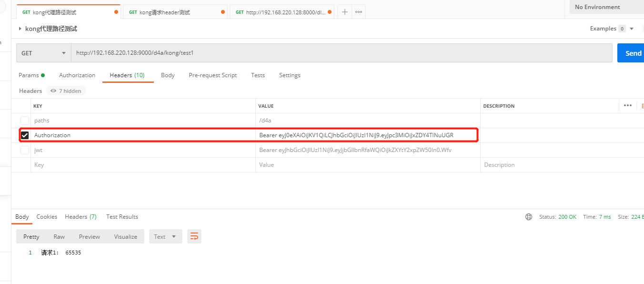
Task: Open the response Headers (7) tab
Action: pyautogui.click(x=80, y=217)
